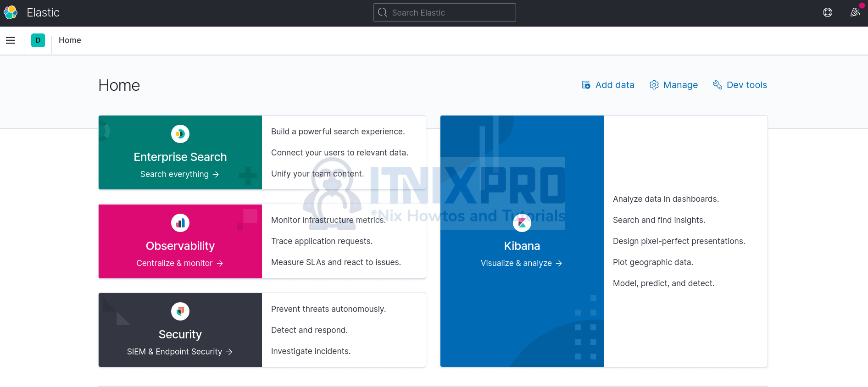Click the Home breadcrumb
The image size is (868, 387).
(70, 40)
